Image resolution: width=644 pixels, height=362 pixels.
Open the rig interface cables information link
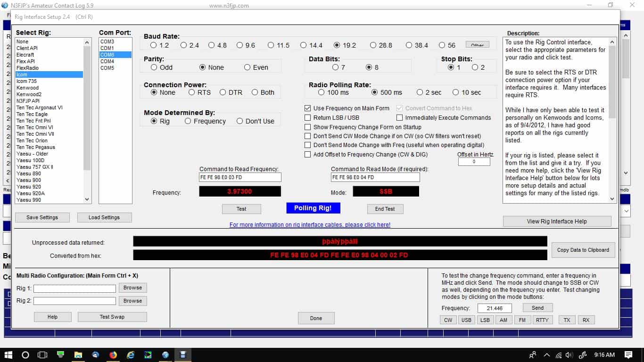click(x=310, y=225)
